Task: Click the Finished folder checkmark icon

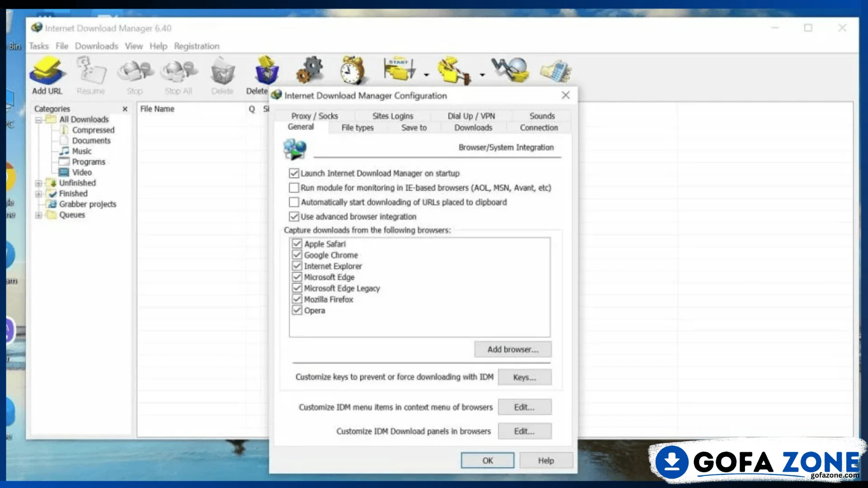Action: click(52, 193)
